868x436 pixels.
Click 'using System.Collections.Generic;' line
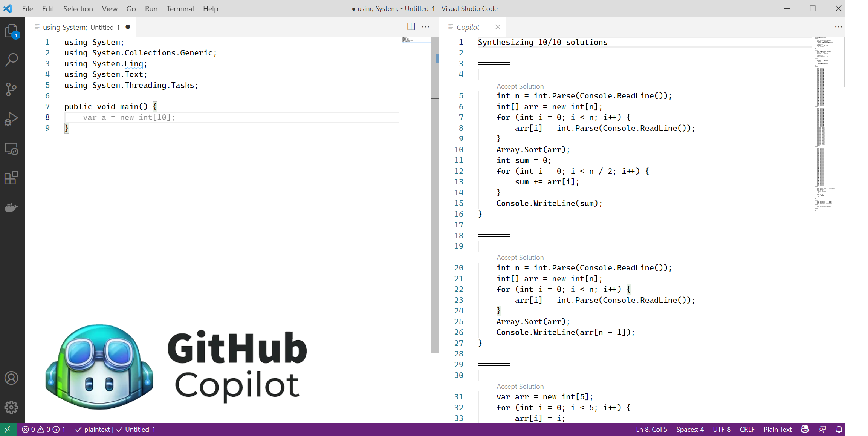141,53
